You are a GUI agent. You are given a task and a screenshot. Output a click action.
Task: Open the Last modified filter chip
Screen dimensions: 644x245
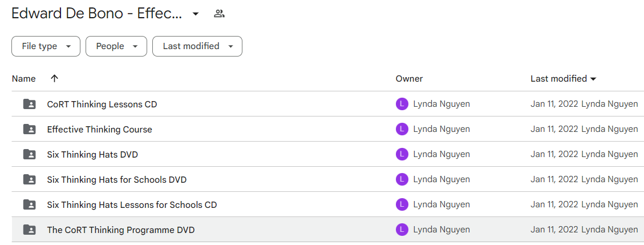[197, 46]
